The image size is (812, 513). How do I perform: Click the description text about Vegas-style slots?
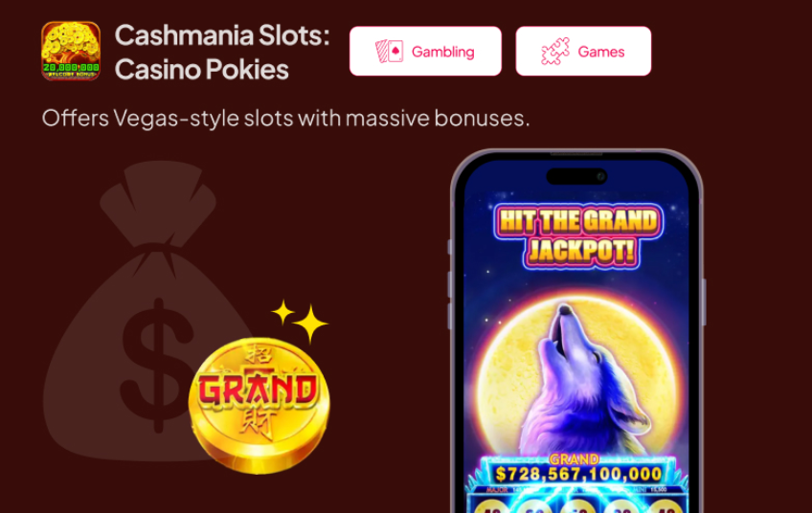coord(286,118)
